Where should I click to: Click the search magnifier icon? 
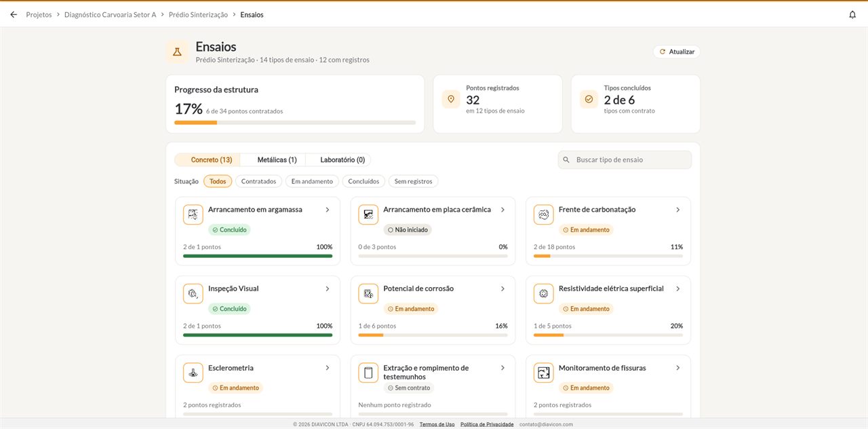point(566,160)
